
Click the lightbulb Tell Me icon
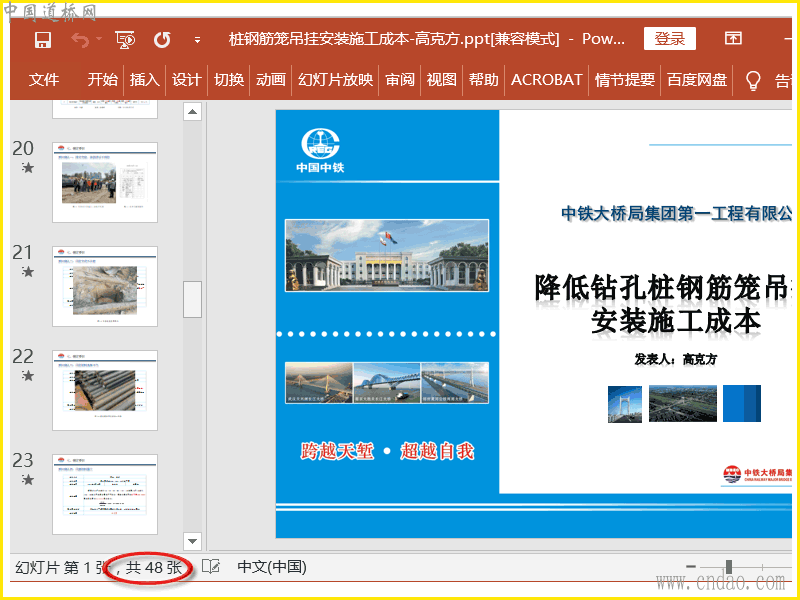753,80
